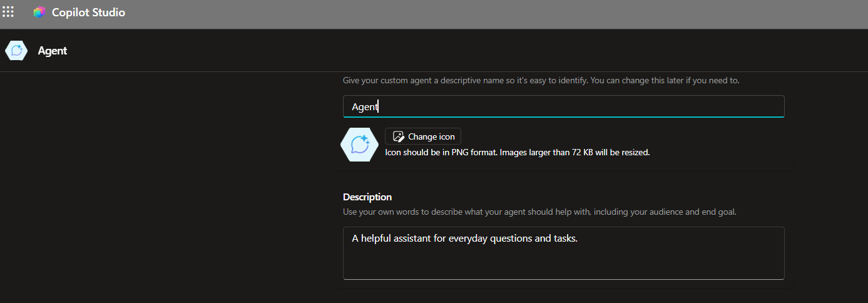Click the Description section heading
868x303 pixels.
tap(367, 197)
